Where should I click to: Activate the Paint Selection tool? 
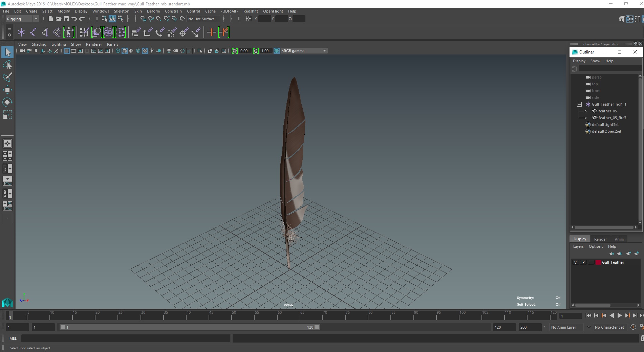[7, 77]
